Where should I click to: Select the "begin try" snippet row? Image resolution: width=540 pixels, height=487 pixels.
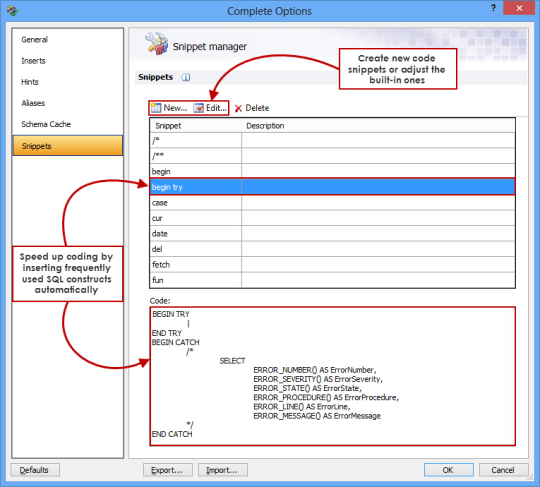pyautogui.click(x=333, y=187)
